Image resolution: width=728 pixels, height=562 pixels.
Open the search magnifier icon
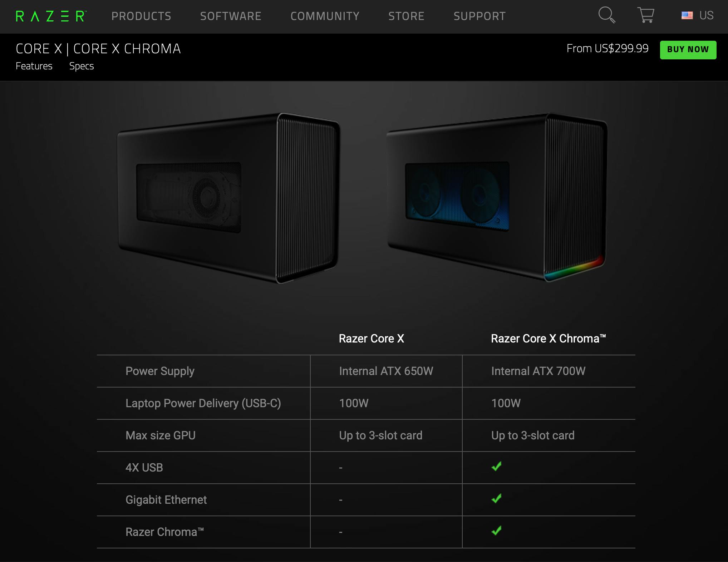point(607,15)
